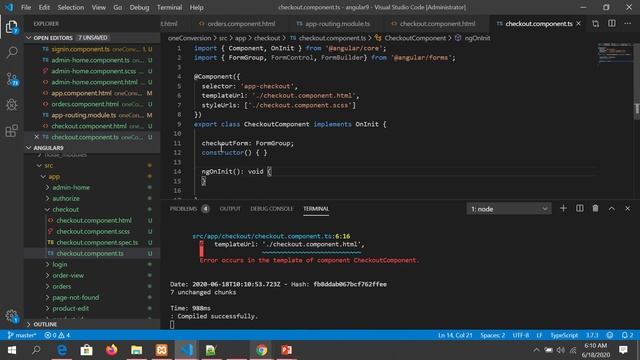Open the File menu

tap(26, 7)
